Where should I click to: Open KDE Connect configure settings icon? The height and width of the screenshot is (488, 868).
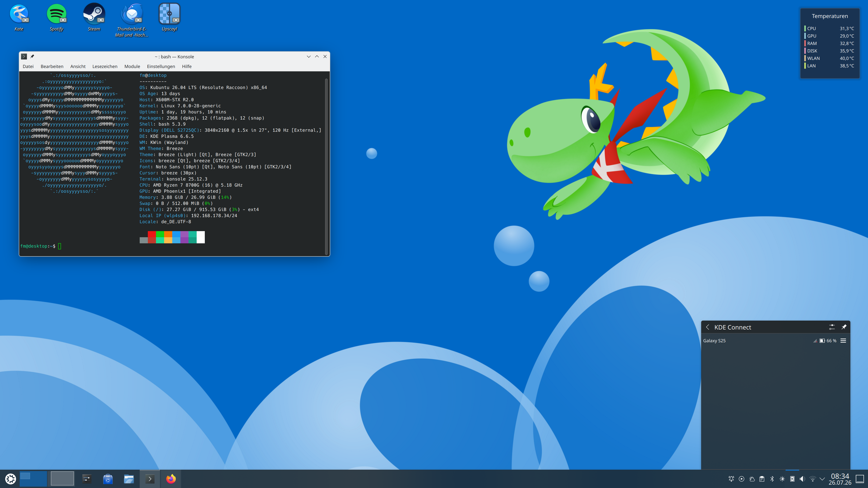pos(832,327)
